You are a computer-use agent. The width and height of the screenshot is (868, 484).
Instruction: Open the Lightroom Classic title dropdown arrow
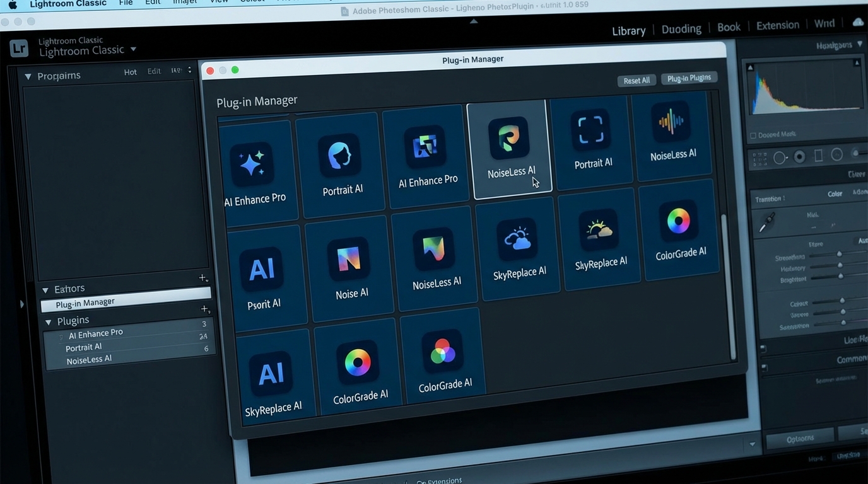pyautogui.click(x=133, y=50)
